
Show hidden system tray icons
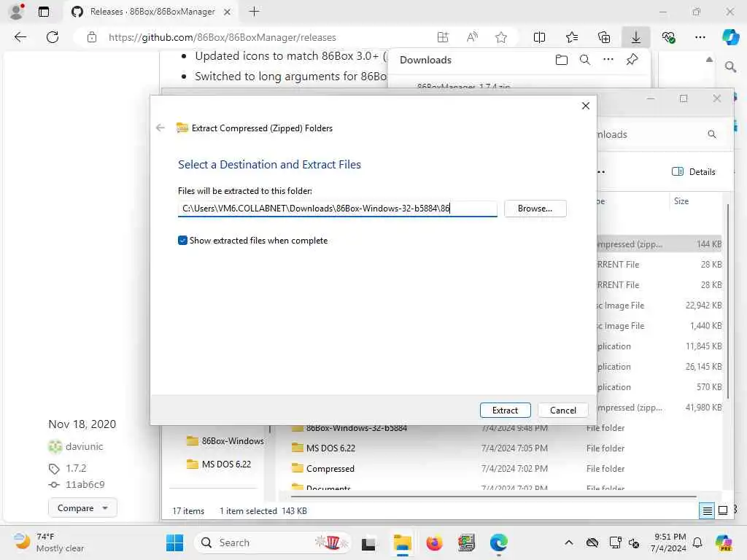click(569, 542)
